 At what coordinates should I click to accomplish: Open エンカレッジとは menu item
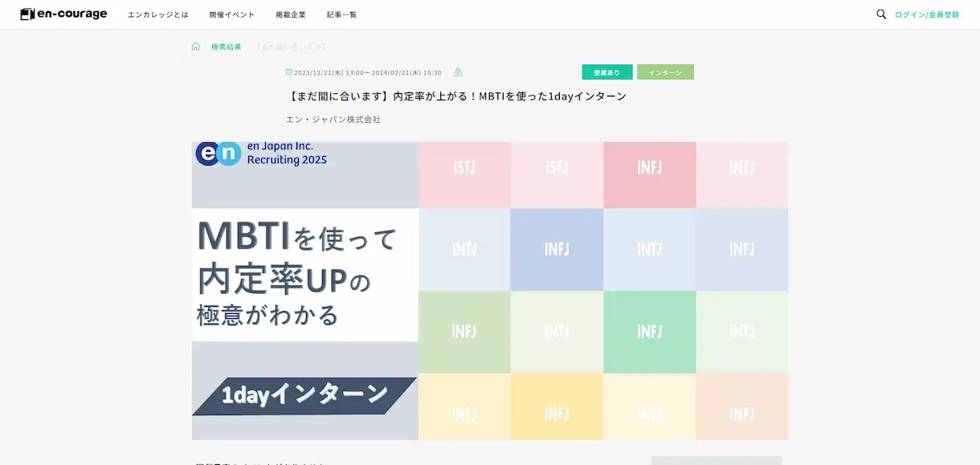coord(157,14)
